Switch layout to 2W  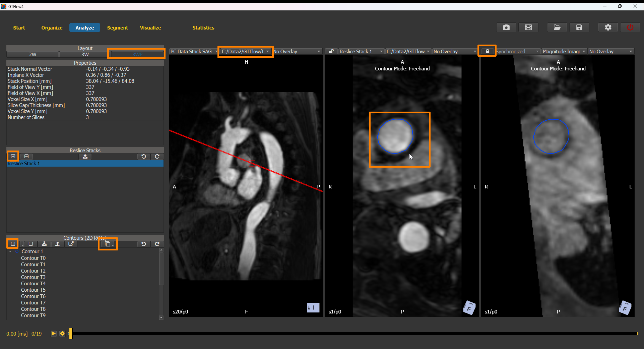[33, 54]
